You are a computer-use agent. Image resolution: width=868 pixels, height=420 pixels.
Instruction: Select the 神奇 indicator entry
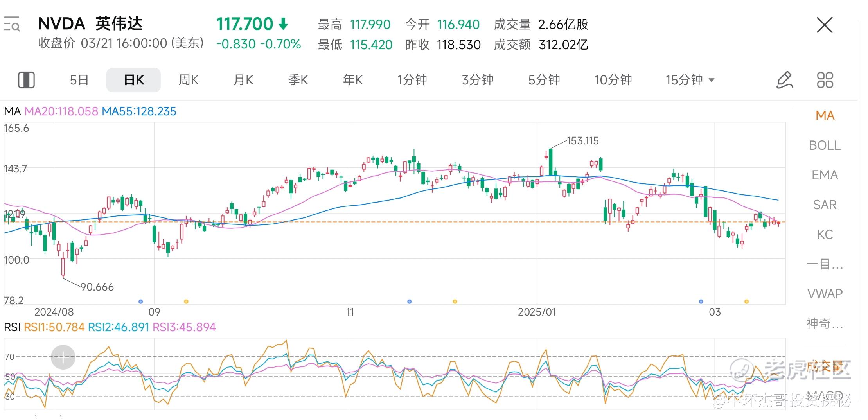(x=825, y=323)
